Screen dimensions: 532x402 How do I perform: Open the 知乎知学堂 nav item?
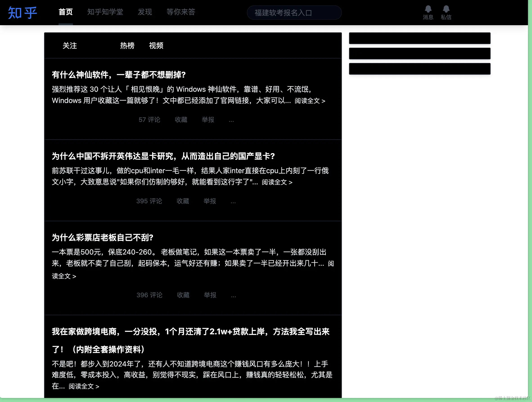[x=105, y=12]
